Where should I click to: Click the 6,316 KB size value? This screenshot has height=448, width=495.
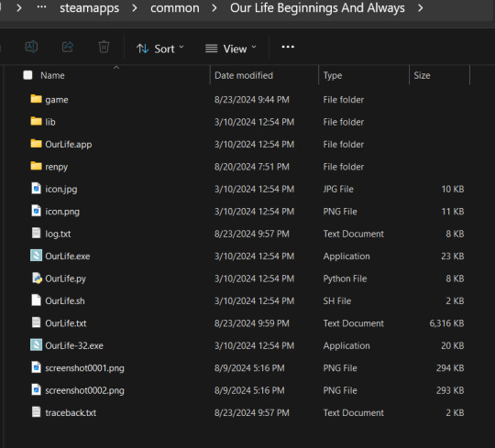click(446, 323)
